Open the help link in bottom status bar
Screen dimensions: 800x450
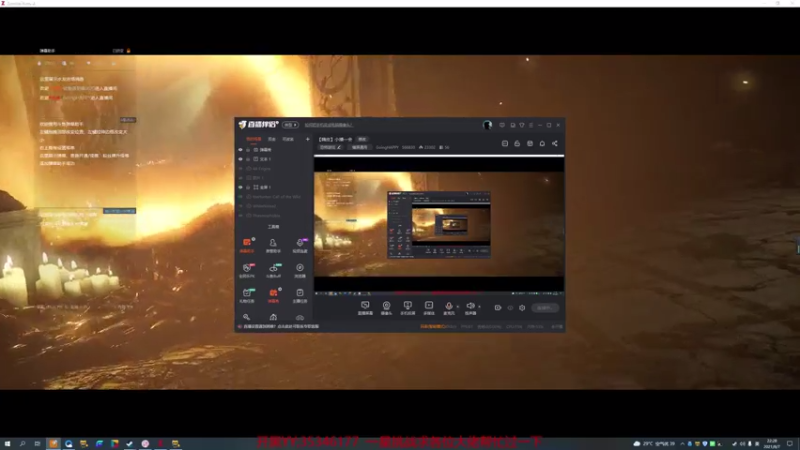click(281, 327)
